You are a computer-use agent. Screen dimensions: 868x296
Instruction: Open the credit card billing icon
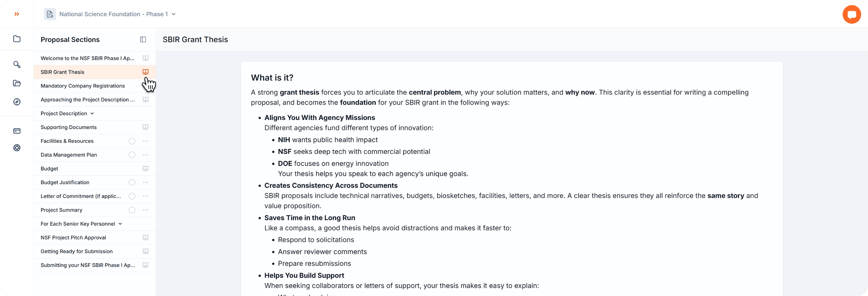click(x=17, y=131)
